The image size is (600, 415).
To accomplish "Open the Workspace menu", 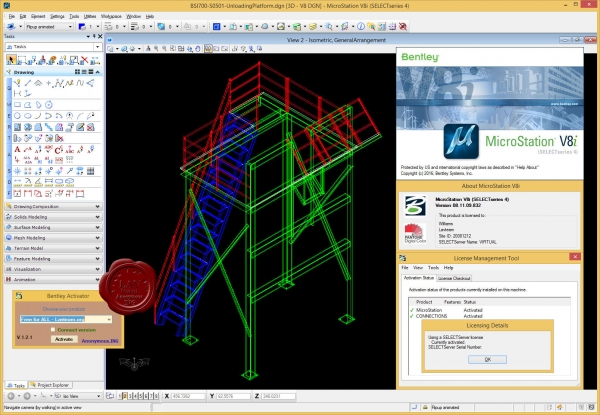I will [111, 16].
